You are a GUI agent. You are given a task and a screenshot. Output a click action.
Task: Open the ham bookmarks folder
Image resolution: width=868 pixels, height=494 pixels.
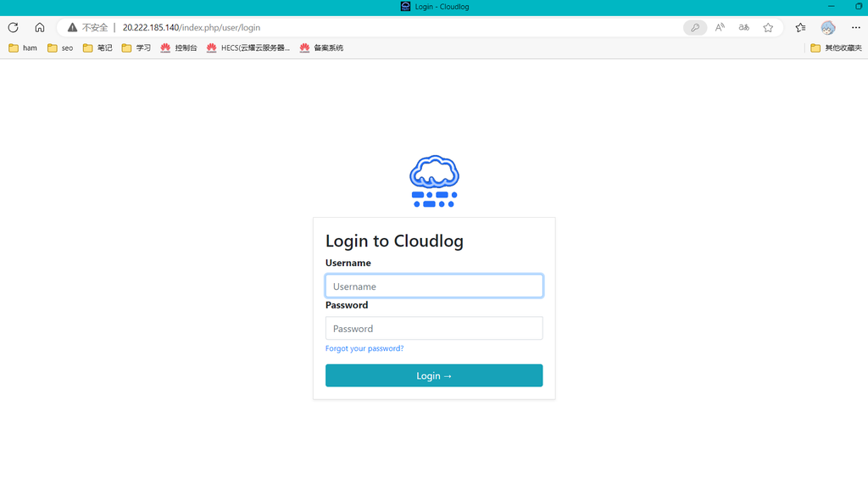pos(23,48)
